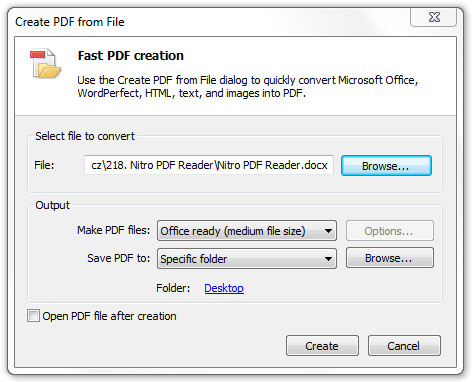
Task: Cancel the PDF creation dialog
Action: point(404,346)
